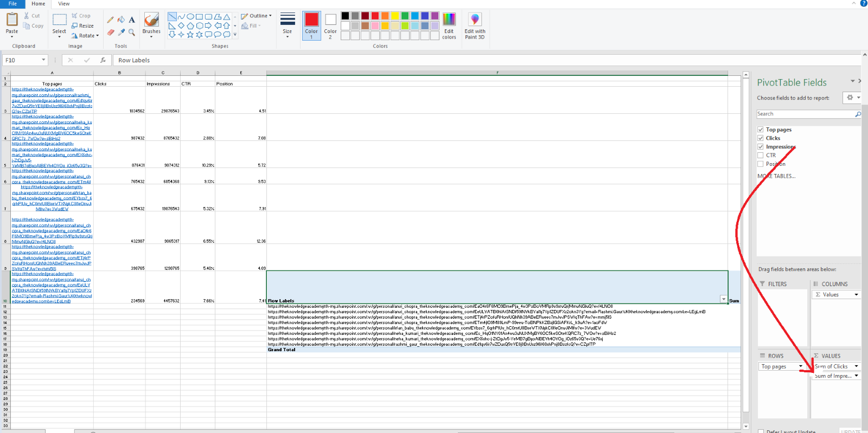Click the Edit colors icon
Viewport: 868px width, 433px height.
point(449,25)
